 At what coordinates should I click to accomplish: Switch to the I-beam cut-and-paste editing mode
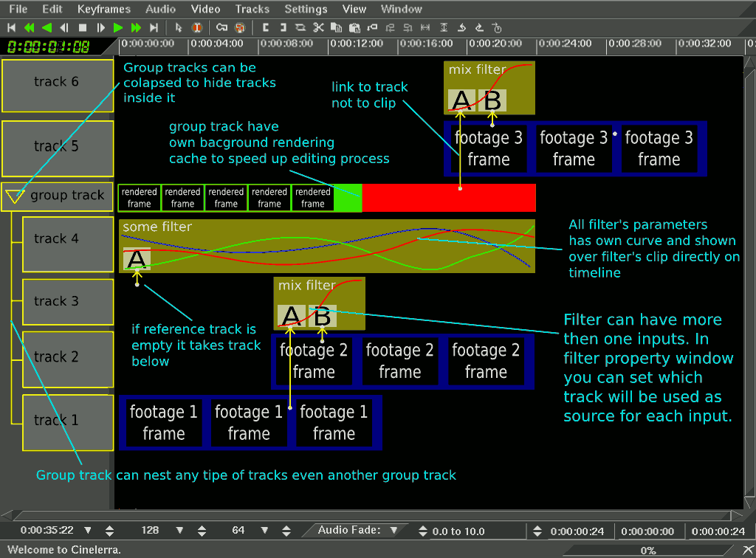(x=196, y=27)
